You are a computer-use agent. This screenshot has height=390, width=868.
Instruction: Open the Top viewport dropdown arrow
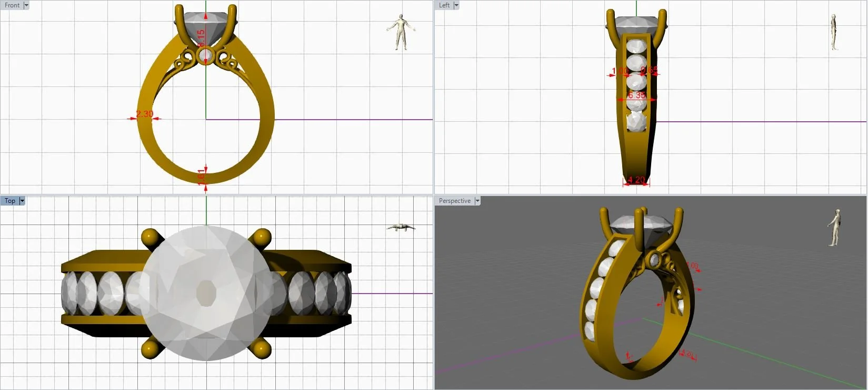click(22, 201)
